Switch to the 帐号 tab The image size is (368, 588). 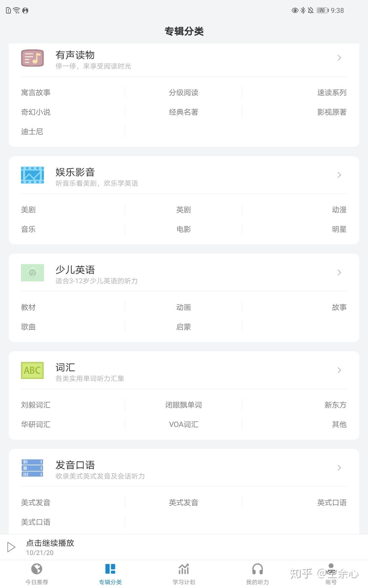point(331,574)
